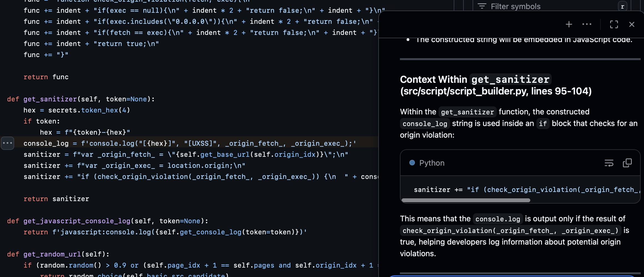Click the filter icon beside Filter symbols
Image resolution: width=644 pixels, height=277 pixels.
[482, 6]
